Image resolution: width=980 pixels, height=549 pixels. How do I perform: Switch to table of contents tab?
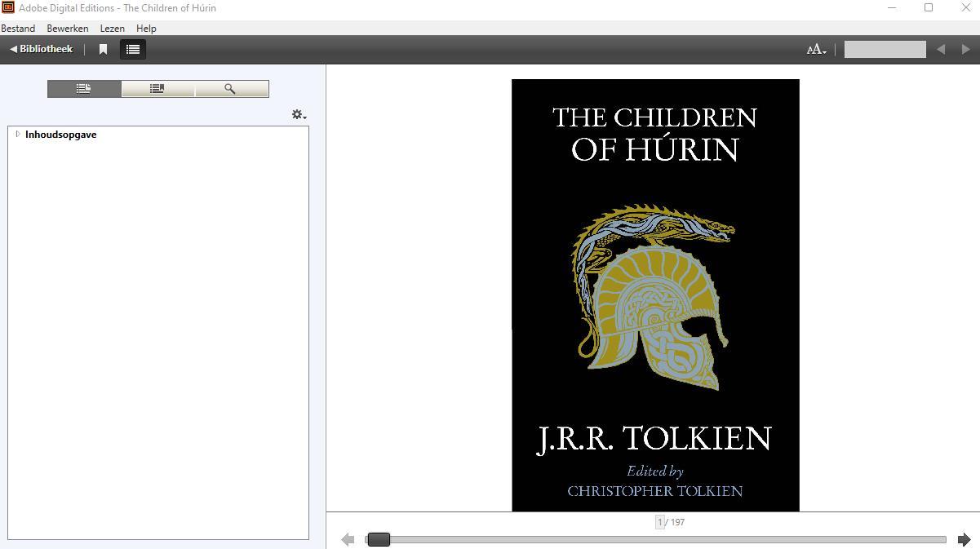click(84, 89)
